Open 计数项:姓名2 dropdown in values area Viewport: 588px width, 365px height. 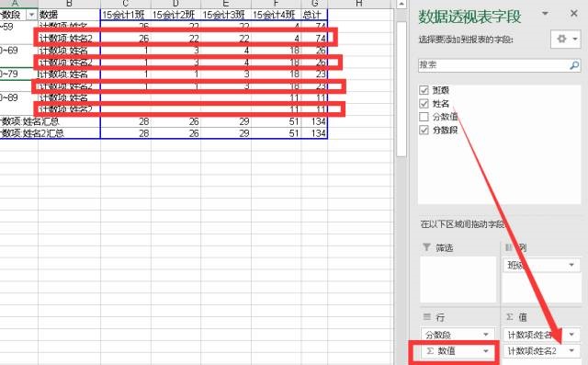point(571,350)
